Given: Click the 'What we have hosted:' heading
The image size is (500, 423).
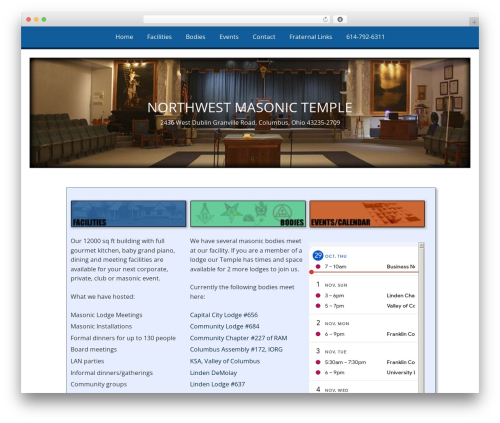Looking at the screenshot, I should pyautogui.click(x=103, y=297).
